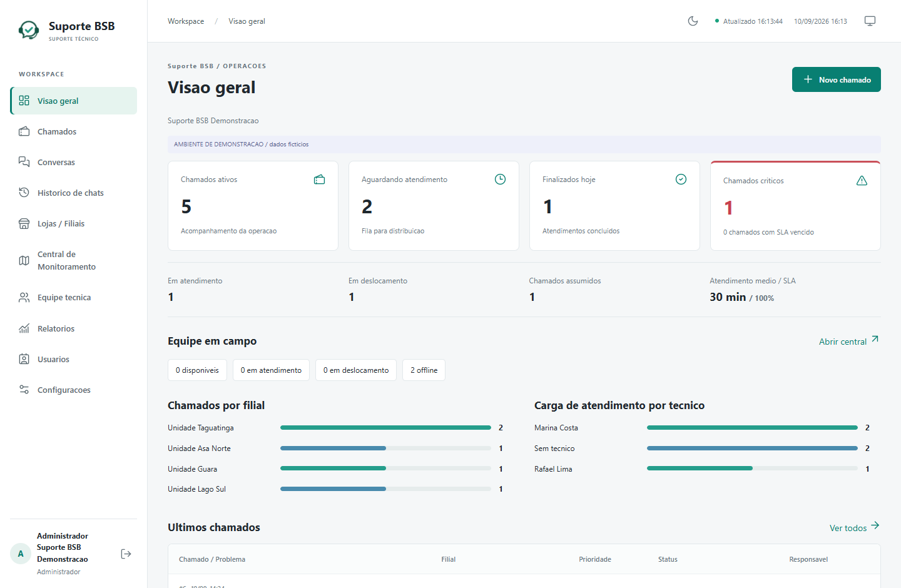The width and height of the screenshot is (901, 588).
Task: Click the Sem tecnico row label
Action: [554, 449]
